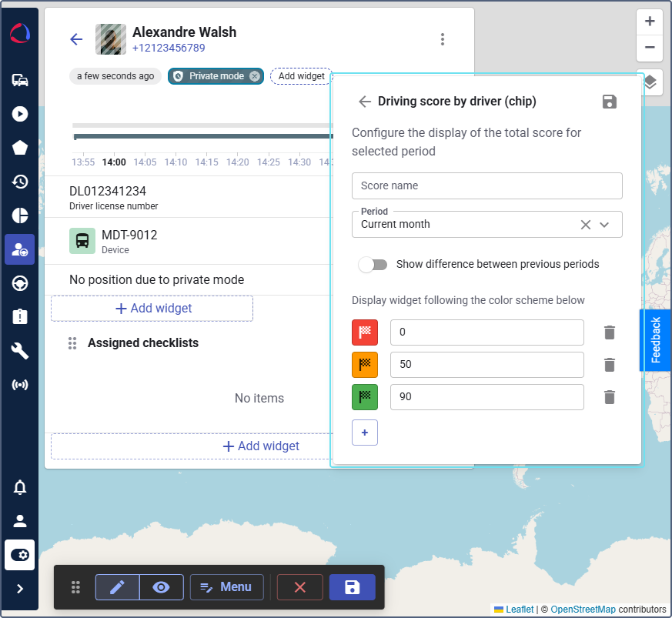
Task: Delete the 50 threshold row
Action: click(610, 365)
